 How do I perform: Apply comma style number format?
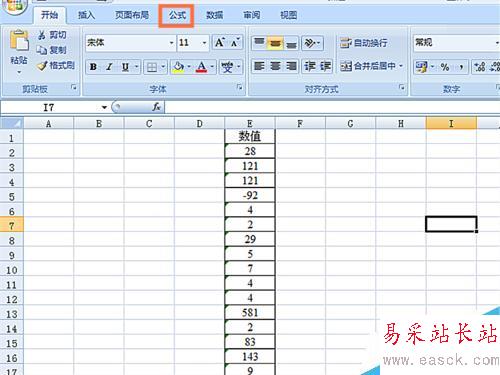pyautogui.click(x=461, y=67)
